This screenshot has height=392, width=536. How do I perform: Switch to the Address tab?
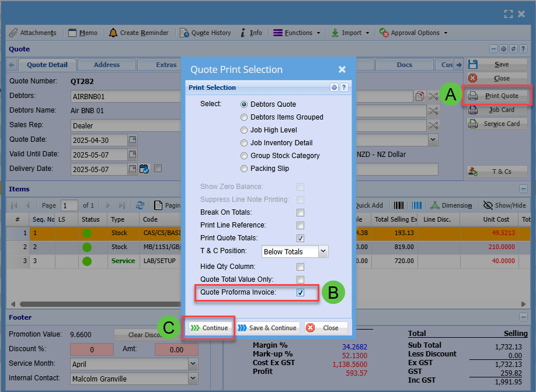coord(107,65)
